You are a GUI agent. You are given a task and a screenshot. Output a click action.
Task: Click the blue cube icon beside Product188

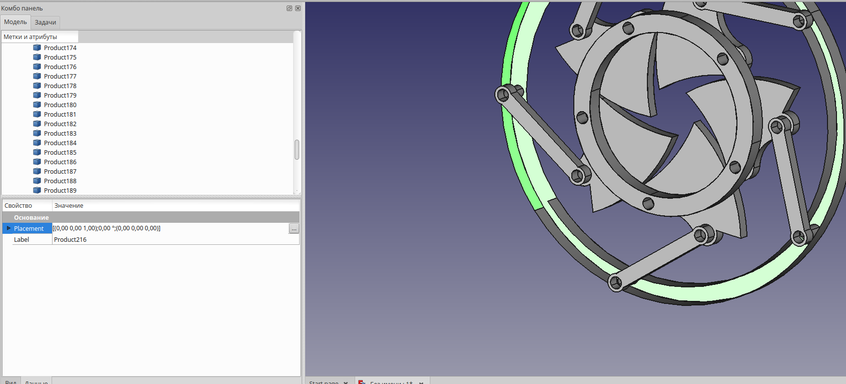point(37,181)
